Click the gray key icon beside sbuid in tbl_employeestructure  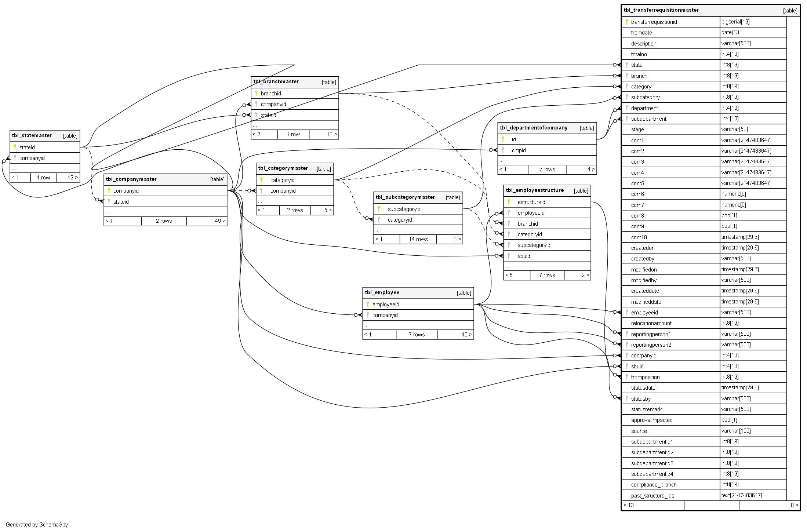click(x=509, y=256)
